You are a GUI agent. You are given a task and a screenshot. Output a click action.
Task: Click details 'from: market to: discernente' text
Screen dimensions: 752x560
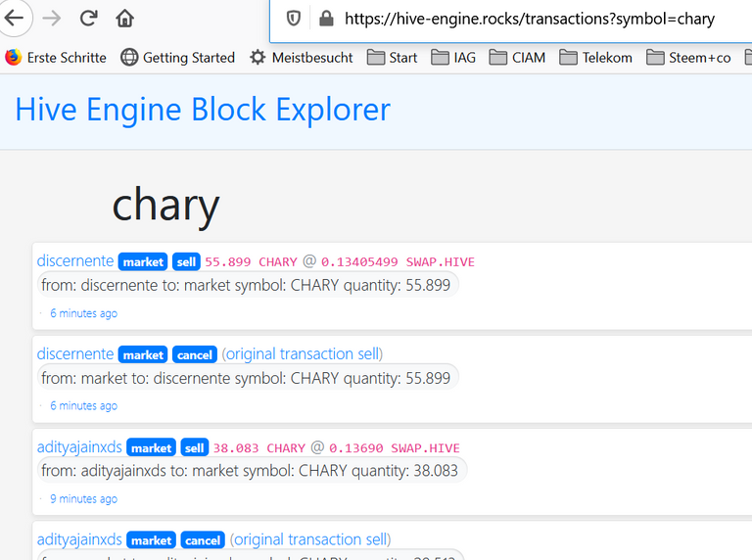[246, 378]
